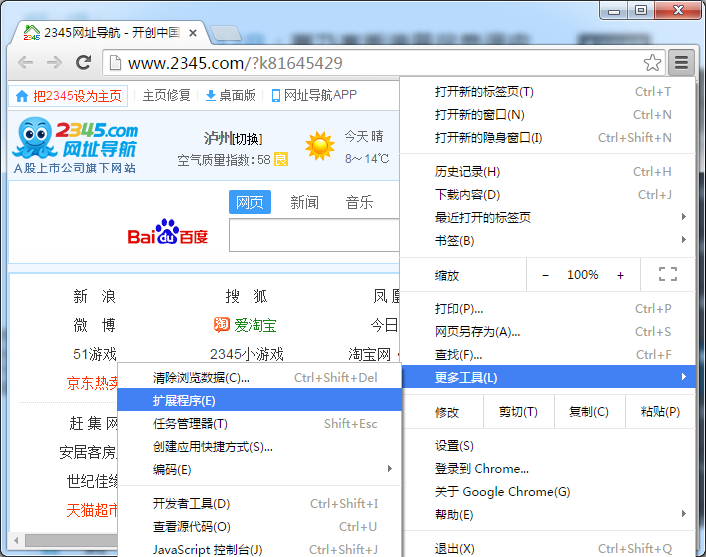
Task: Reload the page with refresh icon
Action: [x=83, y=63]
